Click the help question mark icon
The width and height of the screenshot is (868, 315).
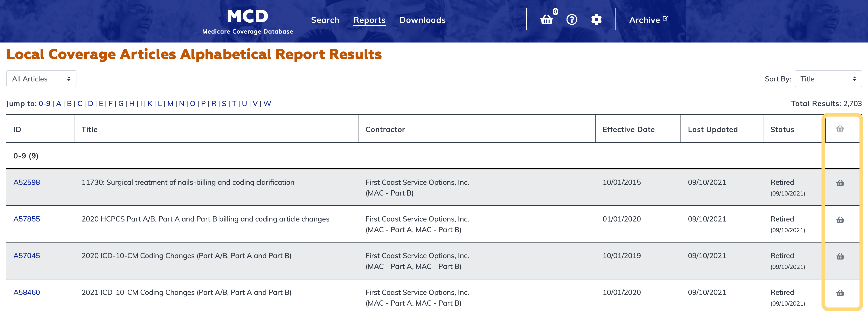tap(571, 19)
